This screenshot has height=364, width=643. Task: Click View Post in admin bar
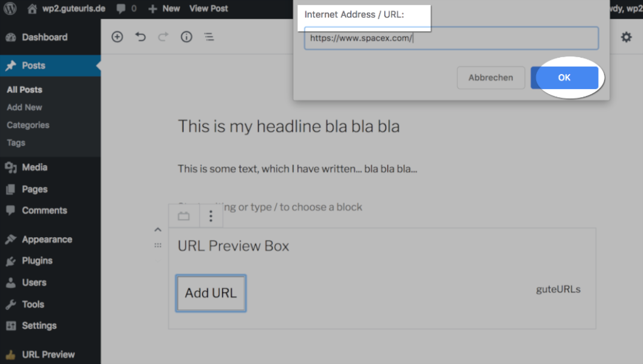[208, 8]
